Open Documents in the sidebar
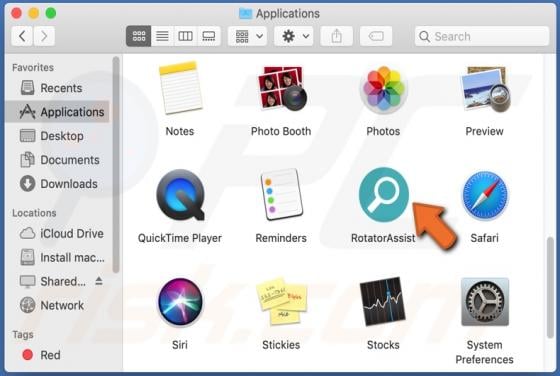 click(57, 160)
